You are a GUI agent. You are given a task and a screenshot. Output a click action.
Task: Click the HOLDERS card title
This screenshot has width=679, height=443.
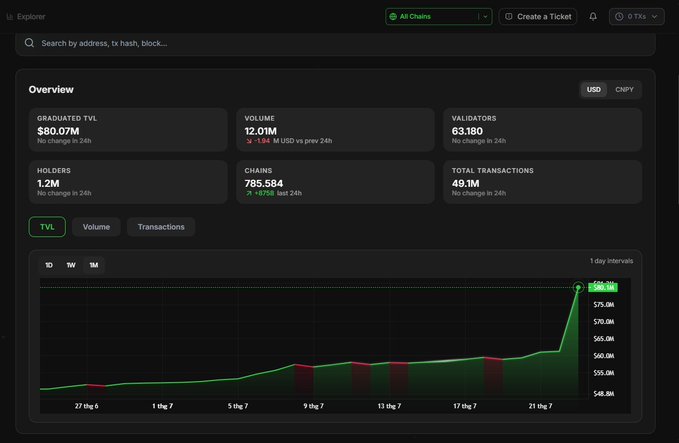(x=54, y=171)
